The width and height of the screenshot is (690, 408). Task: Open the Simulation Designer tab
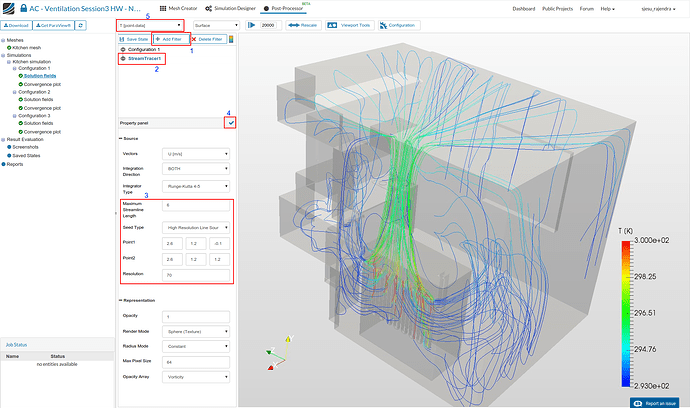point(233,7)
